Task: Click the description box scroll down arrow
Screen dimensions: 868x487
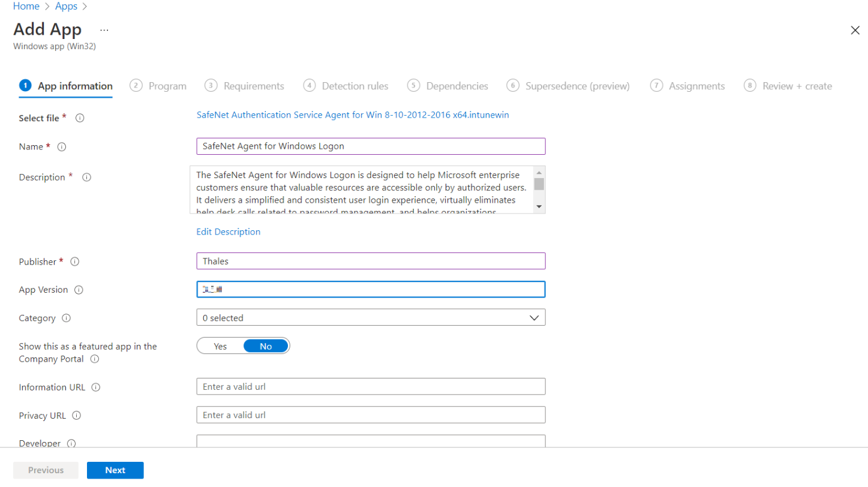Action: (x=539, y=206)
